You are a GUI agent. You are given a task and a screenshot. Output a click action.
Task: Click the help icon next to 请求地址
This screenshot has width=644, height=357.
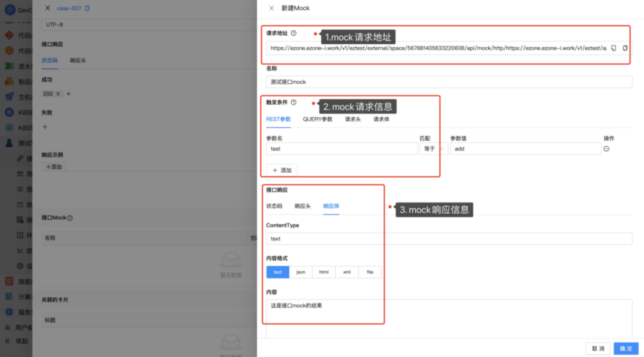click(294, 33)
